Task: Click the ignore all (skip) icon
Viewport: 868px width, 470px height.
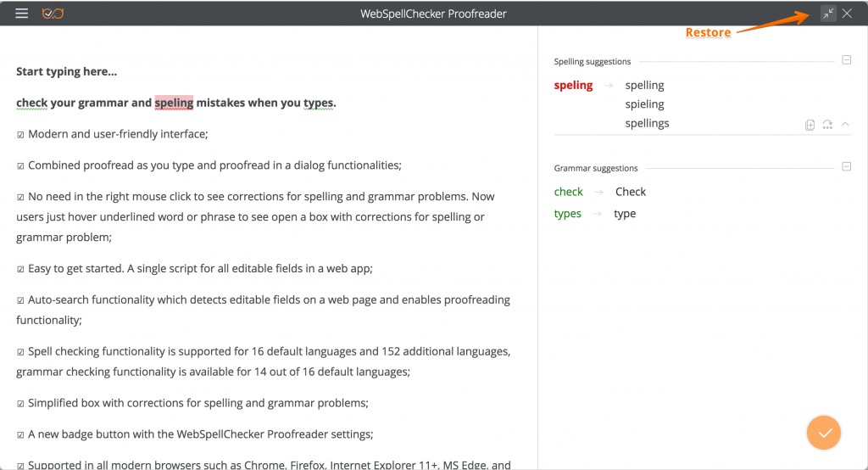Action: click(x=827, y=125)
